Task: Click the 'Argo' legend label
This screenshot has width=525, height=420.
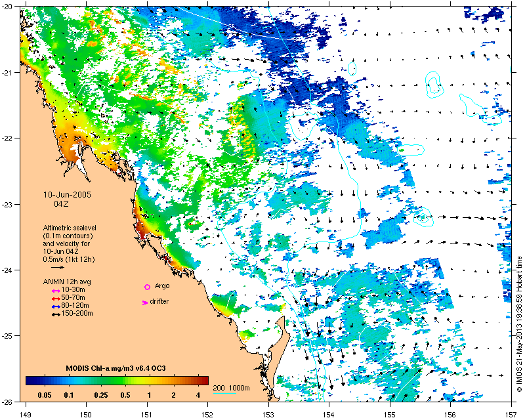Action: pos(162,286)
